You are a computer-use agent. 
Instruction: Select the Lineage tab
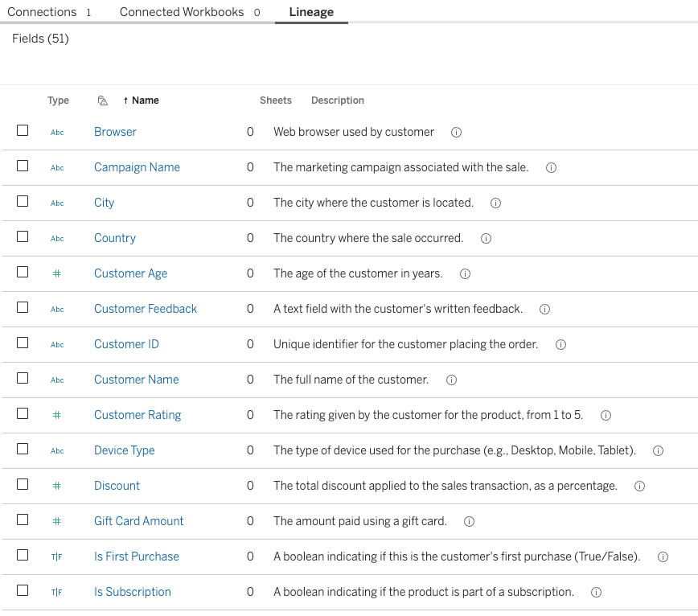[310, 12]
